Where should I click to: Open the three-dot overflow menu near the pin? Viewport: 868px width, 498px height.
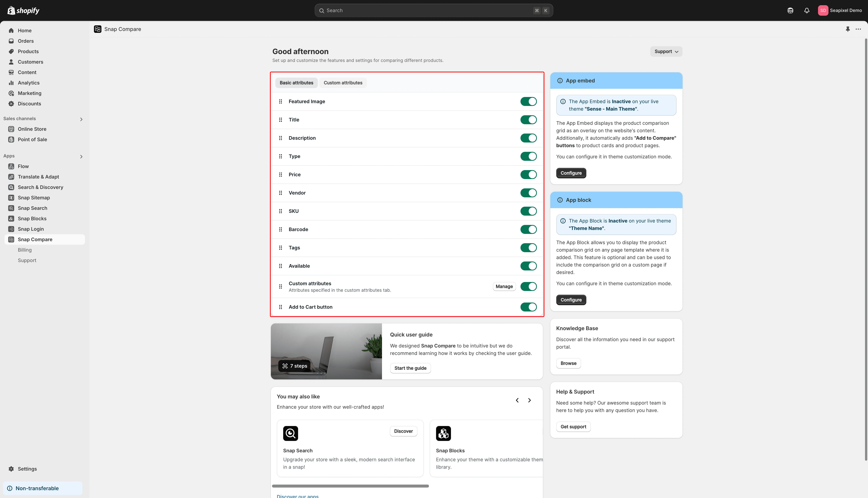click(x=858, y=29)
